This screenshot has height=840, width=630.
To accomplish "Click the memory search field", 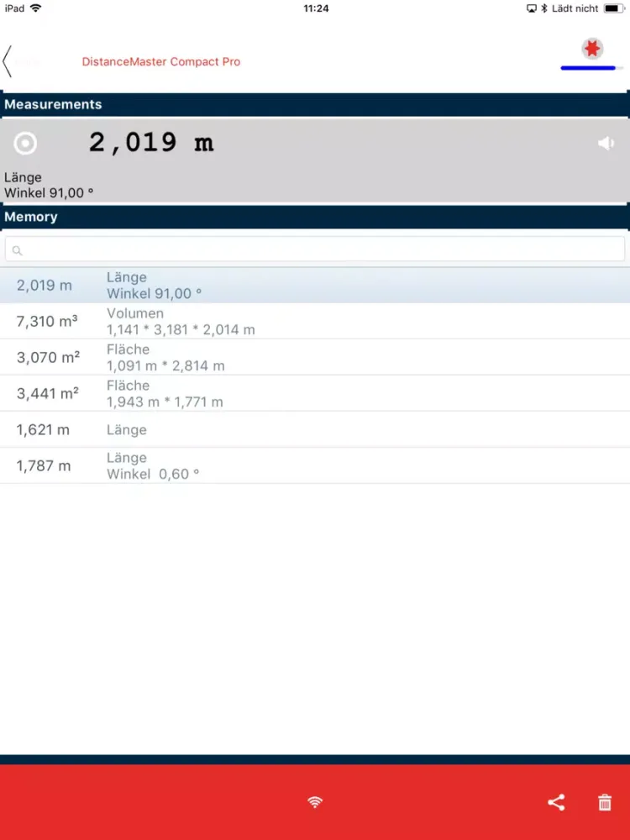I will (315, 249).
